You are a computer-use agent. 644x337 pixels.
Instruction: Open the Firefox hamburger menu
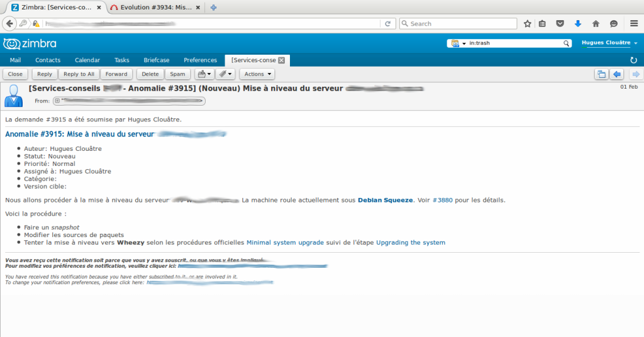point(634,24)
